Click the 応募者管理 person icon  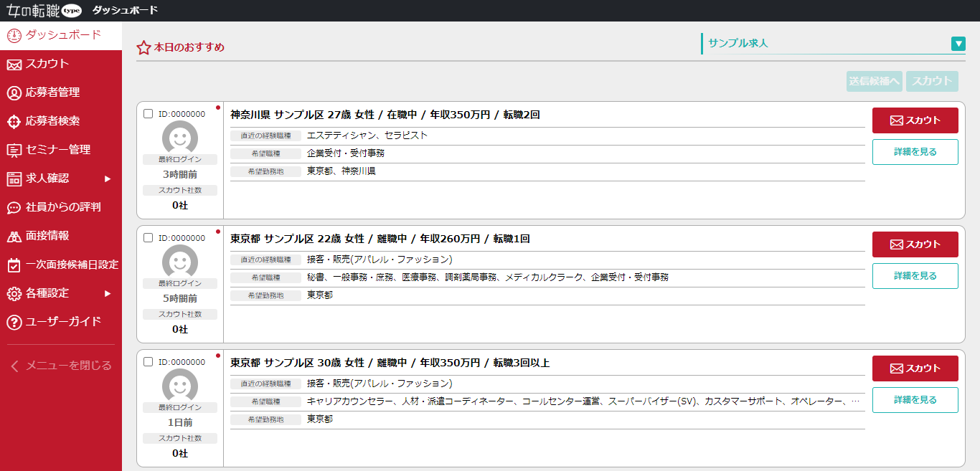point(14,92)
